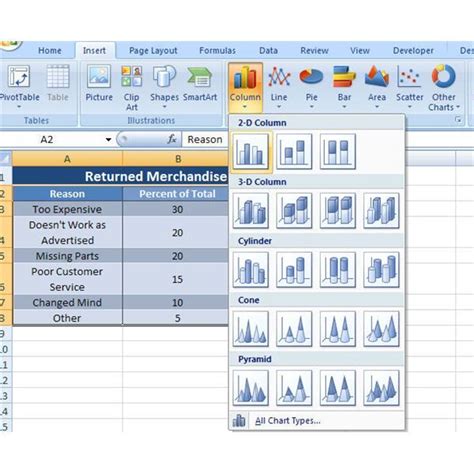474x474 pixels.
Task: Choose the Clustered Cylinder chart icon
Action: click(251, 270)
